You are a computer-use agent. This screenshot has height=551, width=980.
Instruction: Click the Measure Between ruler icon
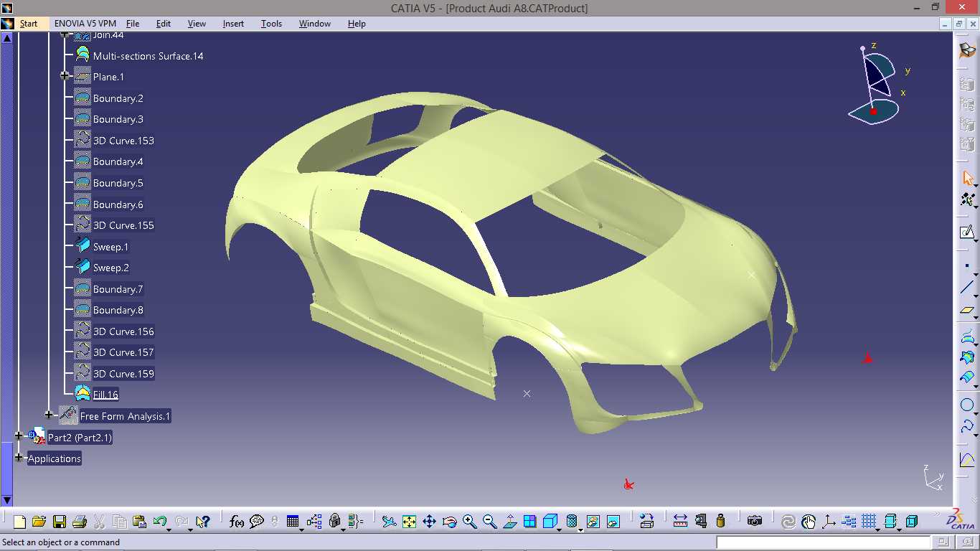point(680,522)
